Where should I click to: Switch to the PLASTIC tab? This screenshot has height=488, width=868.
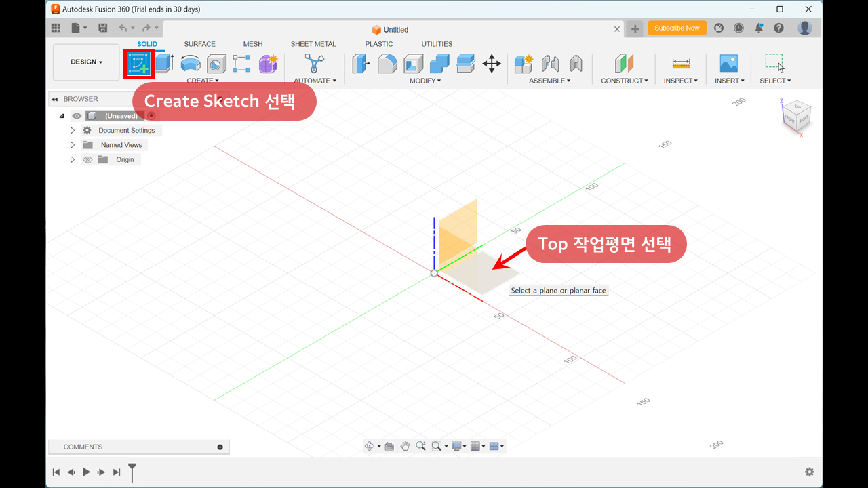(379, 44)
